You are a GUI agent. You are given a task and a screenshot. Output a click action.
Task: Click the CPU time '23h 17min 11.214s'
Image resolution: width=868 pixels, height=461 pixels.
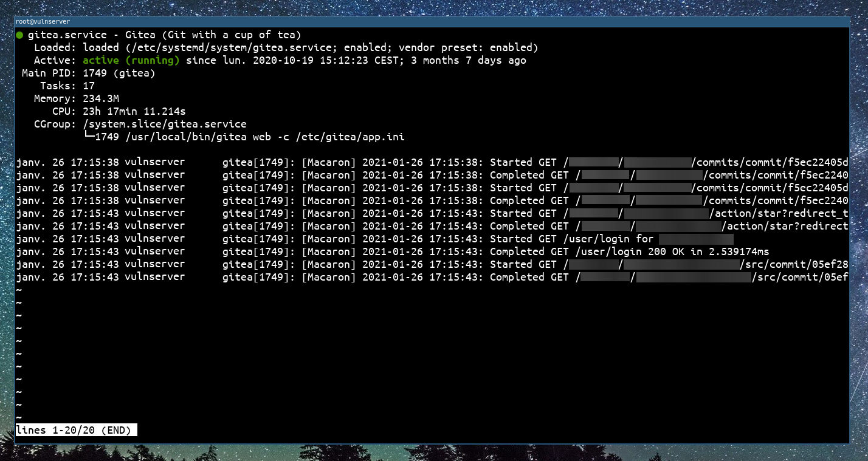point(134,111)
